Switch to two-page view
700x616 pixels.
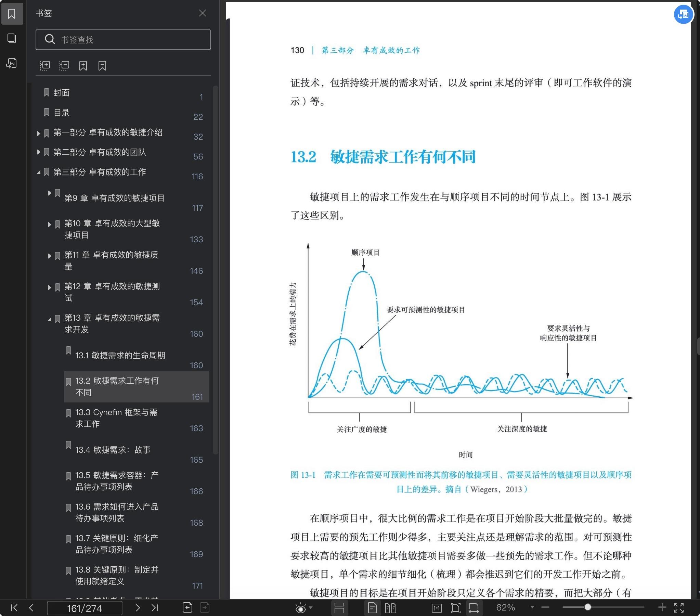(390, 608)
